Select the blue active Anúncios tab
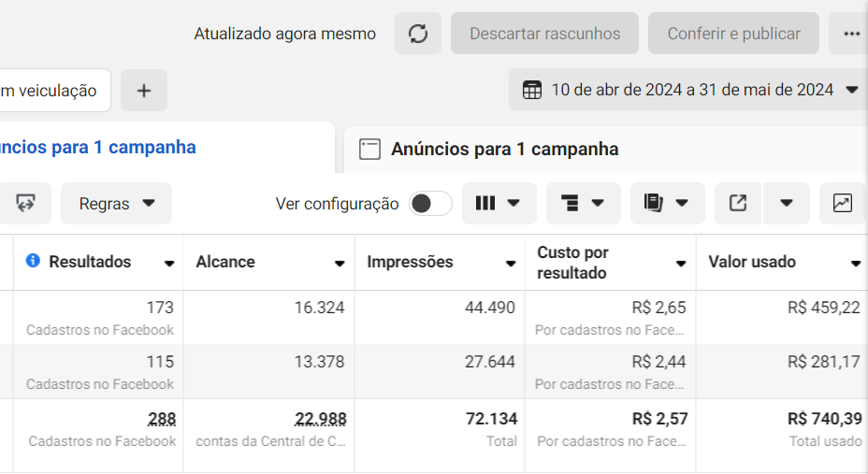This screenshot has height=474, width=868. pos(98,148)
